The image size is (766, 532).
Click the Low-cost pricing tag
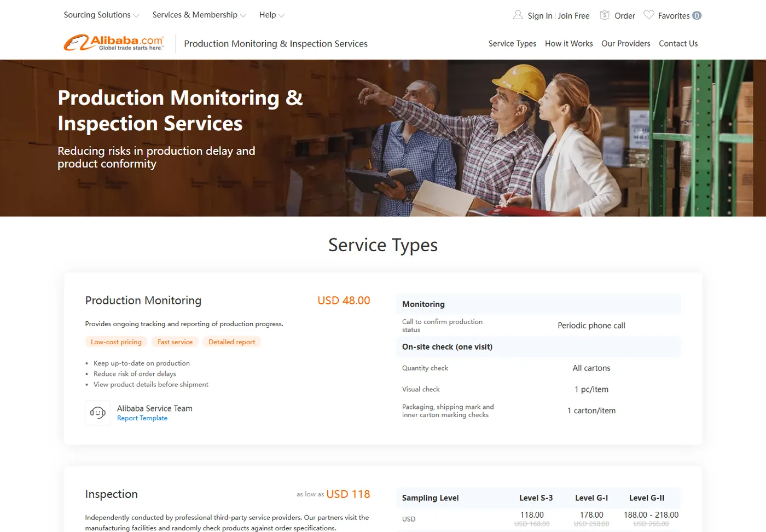[116, 342]
